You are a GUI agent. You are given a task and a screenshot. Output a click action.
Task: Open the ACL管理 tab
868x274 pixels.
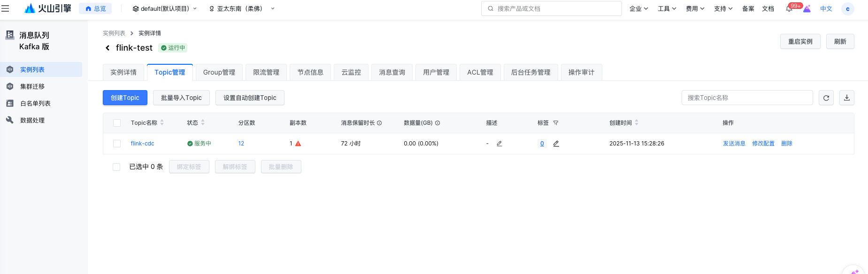click(480, 72)
